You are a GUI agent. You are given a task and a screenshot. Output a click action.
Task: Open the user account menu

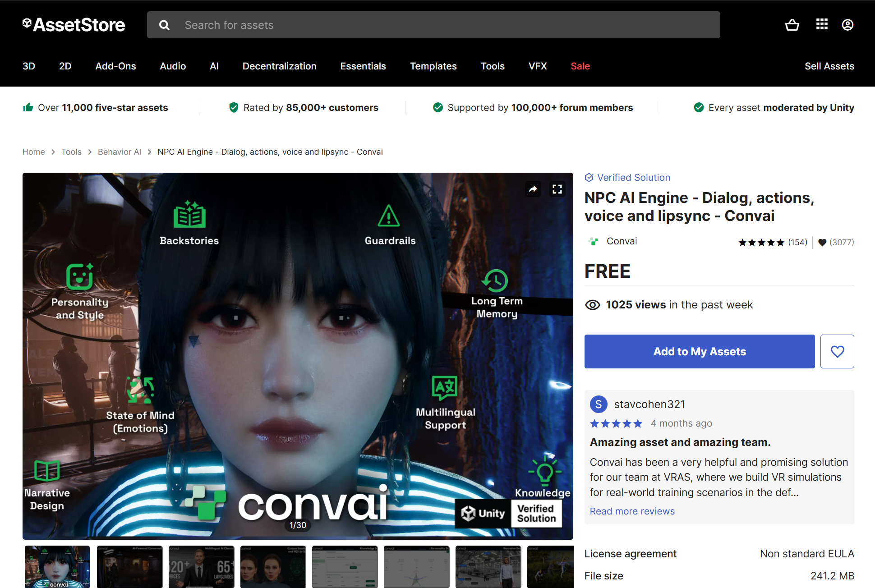pyautogui.click(x=847, y=25)
